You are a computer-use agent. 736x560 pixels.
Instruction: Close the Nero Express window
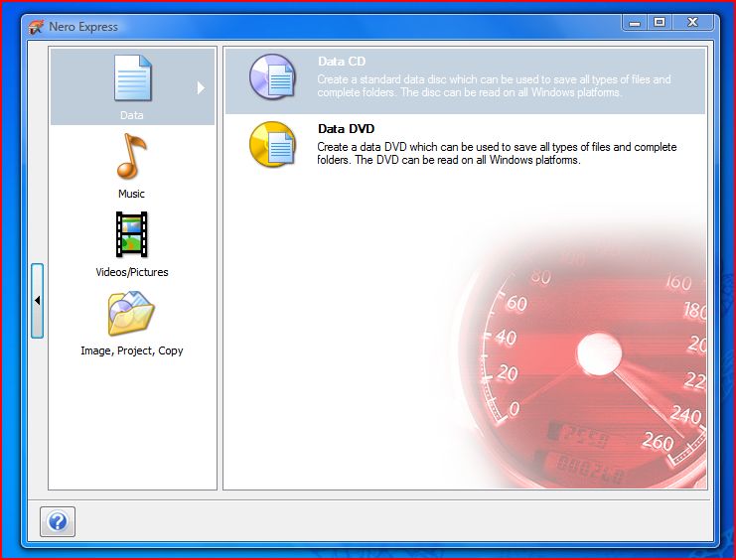(693, 23)
